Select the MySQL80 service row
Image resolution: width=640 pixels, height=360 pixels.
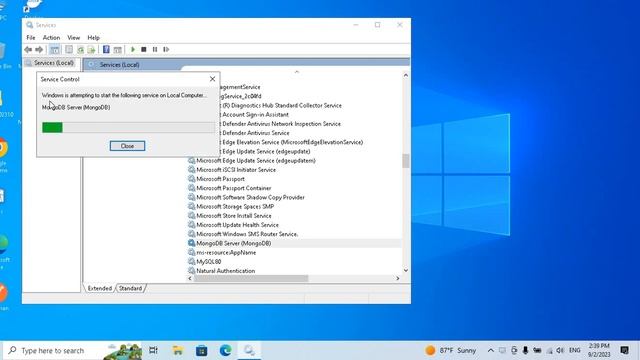pos(209,262)
